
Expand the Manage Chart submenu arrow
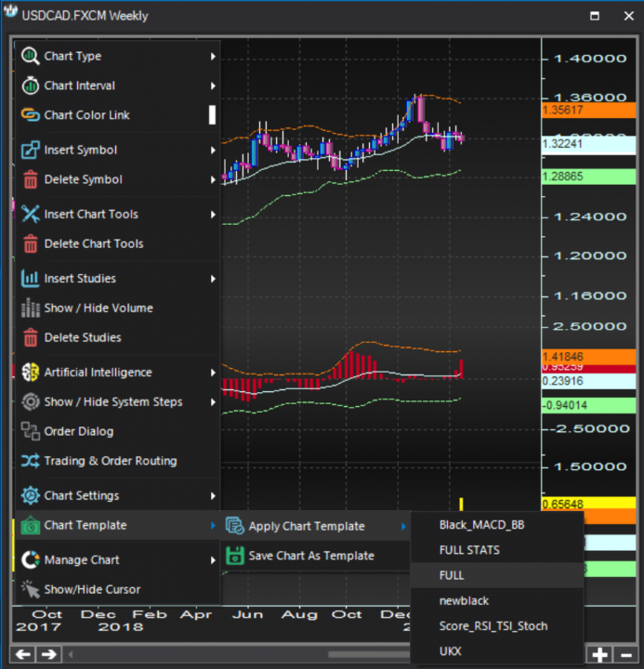click(x=213, y=560)
